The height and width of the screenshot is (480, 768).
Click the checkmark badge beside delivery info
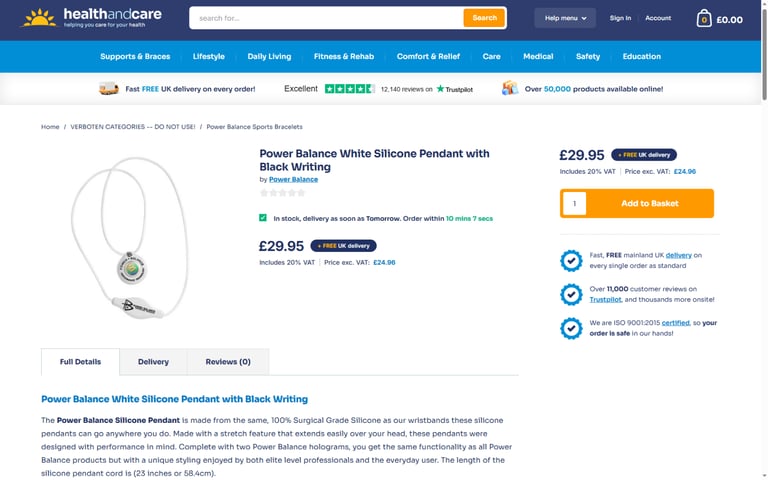pyautogui.click(x=571, y=261)
